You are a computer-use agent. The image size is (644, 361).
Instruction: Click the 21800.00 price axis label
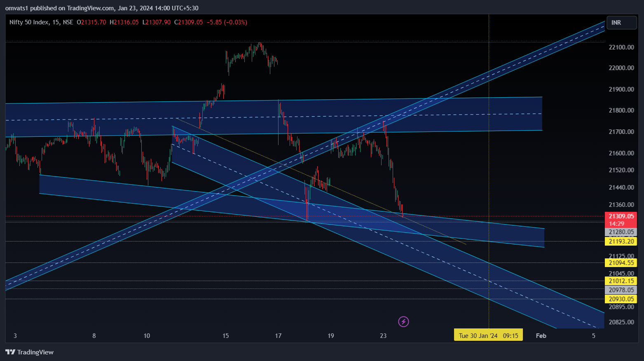[x=621, y=110]
